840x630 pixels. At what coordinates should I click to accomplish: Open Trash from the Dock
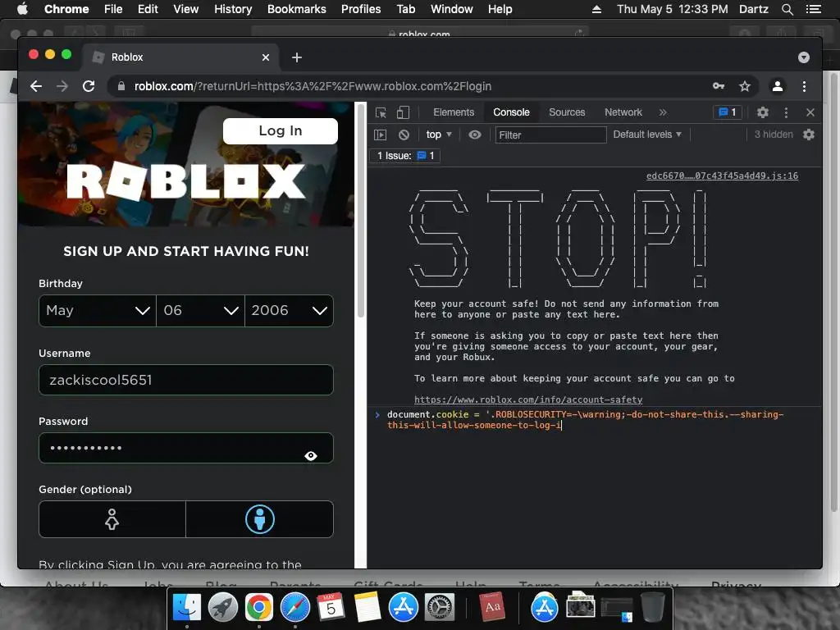652,608
